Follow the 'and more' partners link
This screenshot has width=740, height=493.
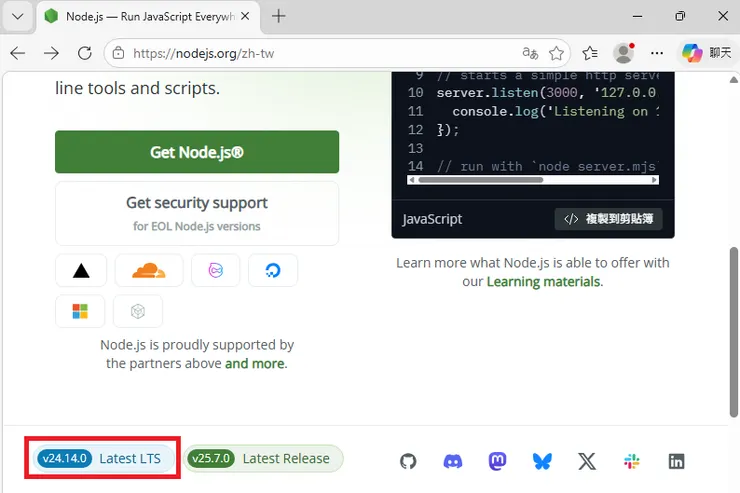(255, 364)
